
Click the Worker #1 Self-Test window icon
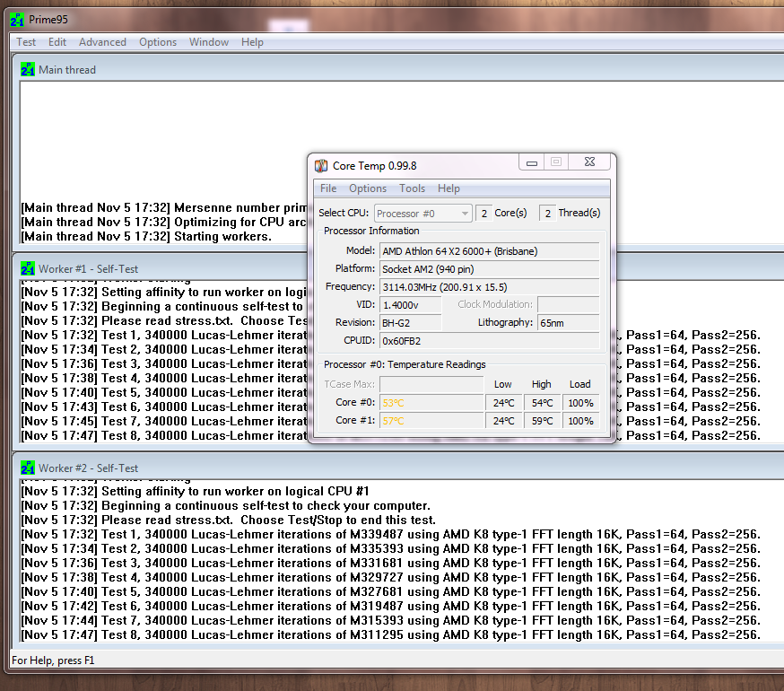tap(28, 268)
